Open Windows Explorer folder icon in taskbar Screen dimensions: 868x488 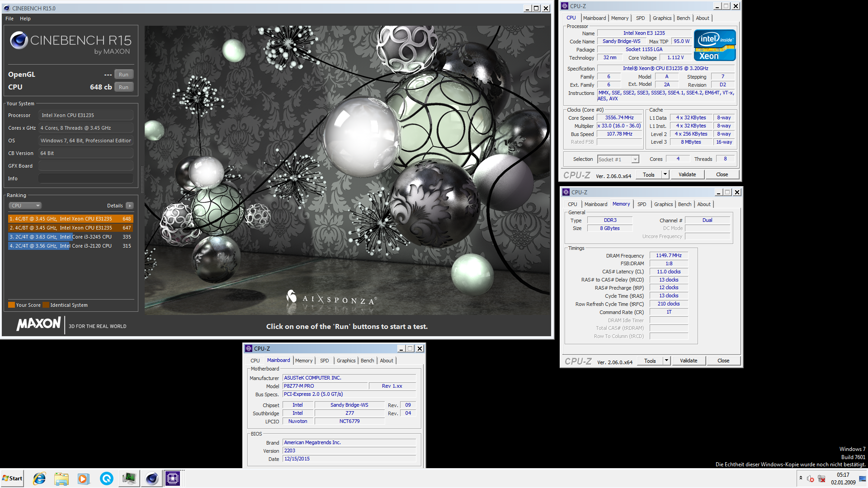tap(61, 478)
